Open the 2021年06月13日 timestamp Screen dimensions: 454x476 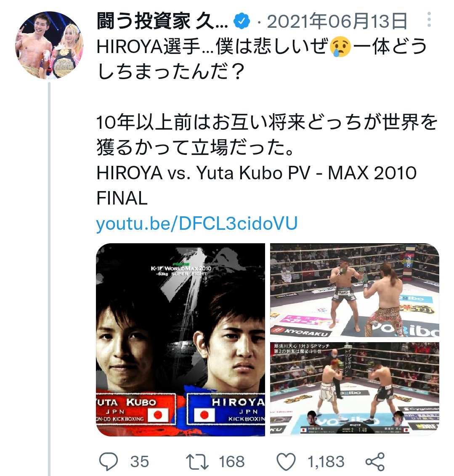point(337,21)
